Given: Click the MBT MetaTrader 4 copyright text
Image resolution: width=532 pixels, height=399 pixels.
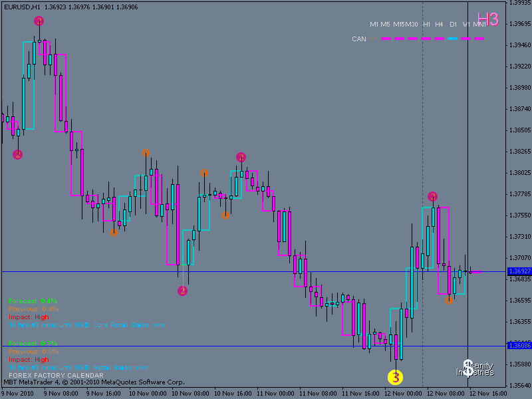Looking at the screenshot, I should click(94, 382).
